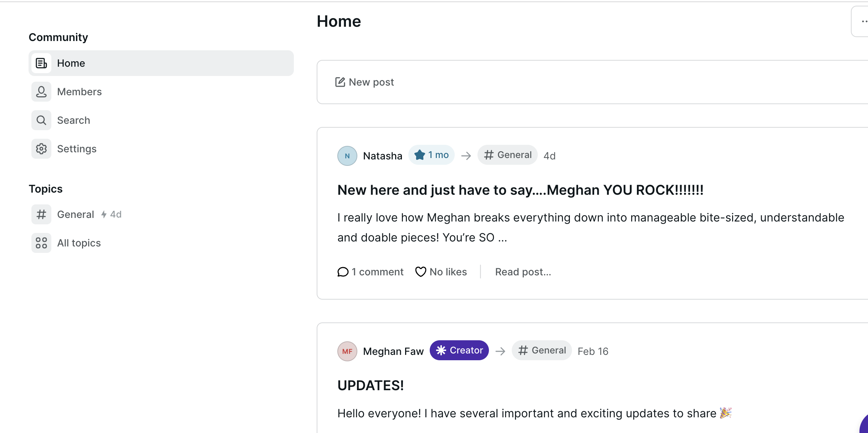This screenshot has height=433, width=868.
Task: Click Meghan Faw's MF avatar
Action: click(347, 351)
